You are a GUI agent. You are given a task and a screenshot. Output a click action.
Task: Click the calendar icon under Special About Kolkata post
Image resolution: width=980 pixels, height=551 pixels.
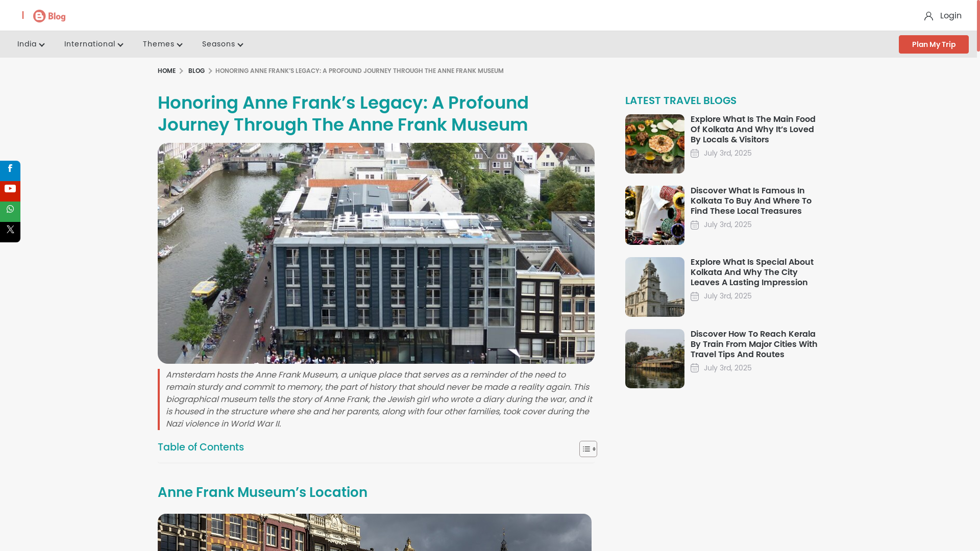695,296
